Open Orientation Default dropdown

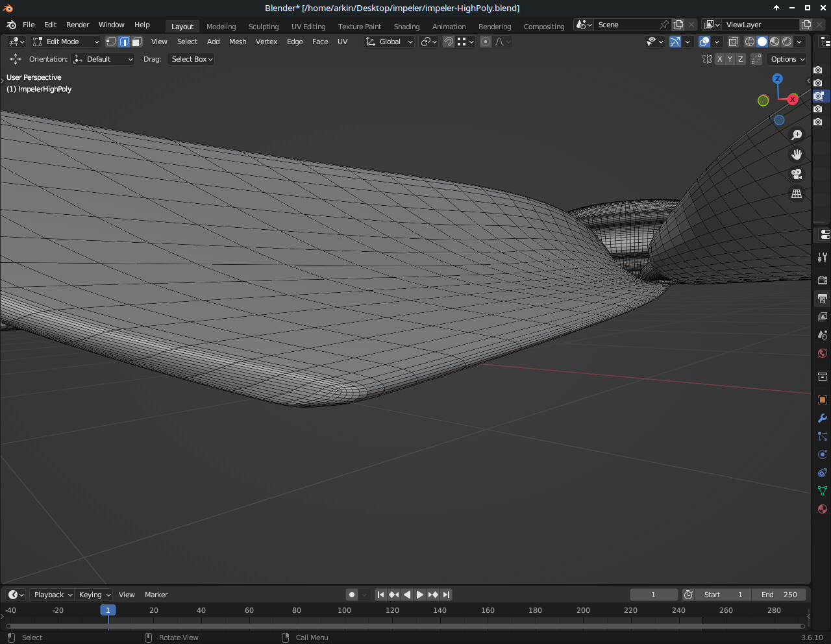click(x=103, y=59)
